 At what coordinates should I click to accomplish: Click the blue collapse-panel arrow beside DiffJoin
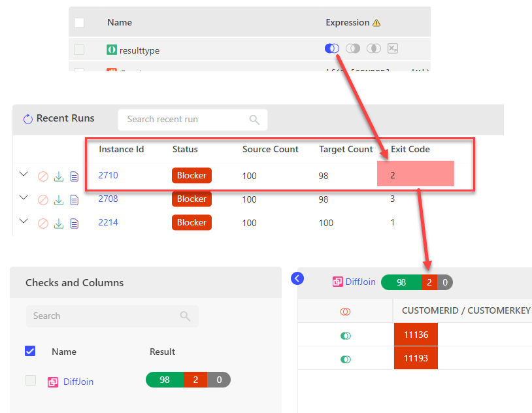297,278
